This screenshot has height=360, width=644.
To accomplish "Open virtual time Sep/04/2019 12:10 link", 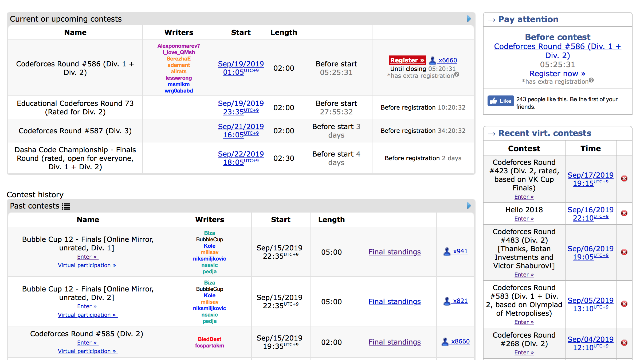I will pos(591,343).
